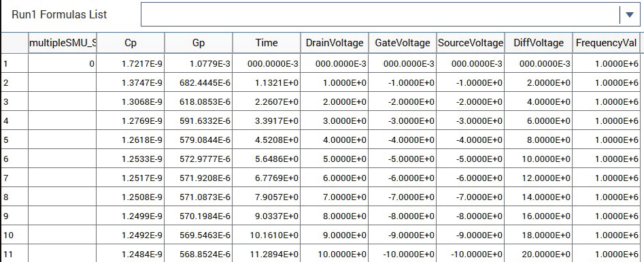644x262 pixels.
Task: Click the Gp cell 570.1984E-6
Action: (199, 216)
